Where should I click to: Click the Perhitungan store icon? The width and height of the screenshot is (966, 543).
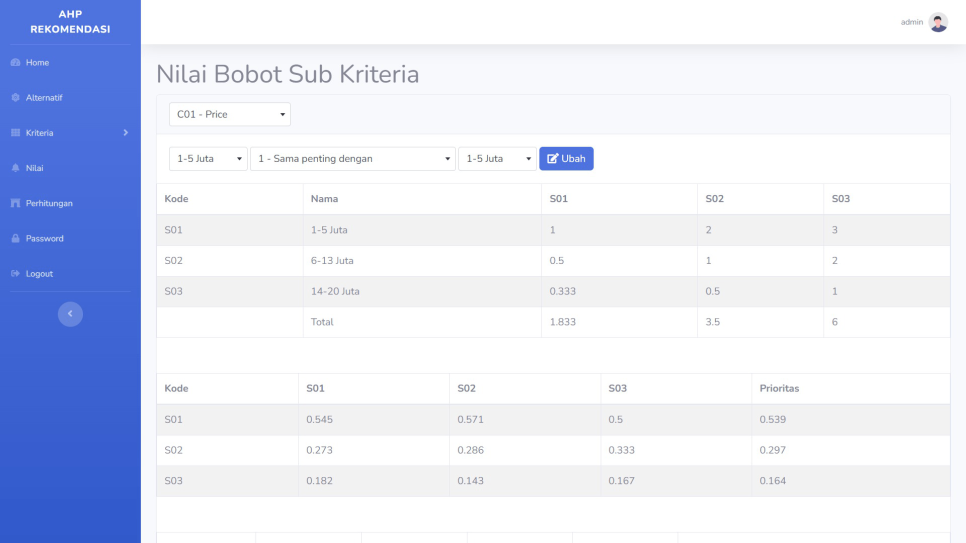15,203
